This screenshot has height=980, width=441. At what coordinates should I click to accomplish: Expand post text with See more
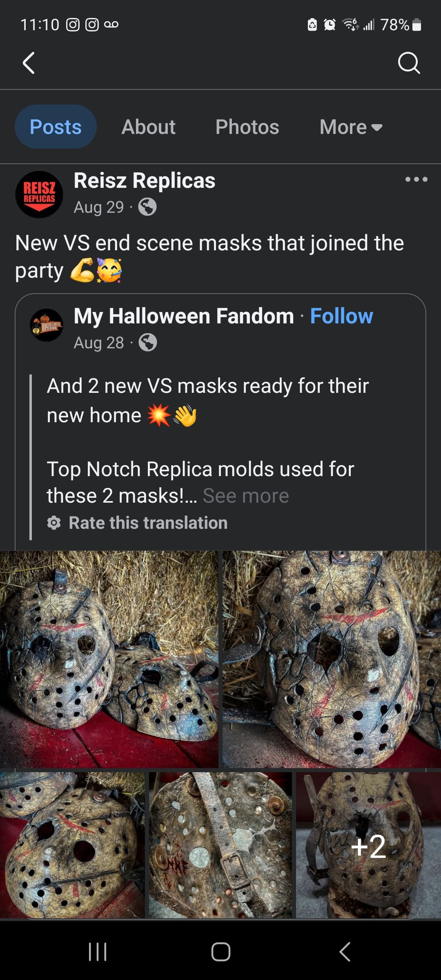point(246,496)
